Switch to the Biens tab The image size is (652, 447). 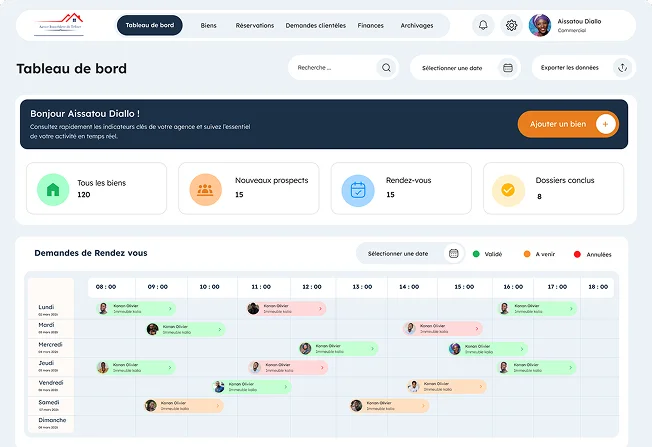tap(208, 25)
